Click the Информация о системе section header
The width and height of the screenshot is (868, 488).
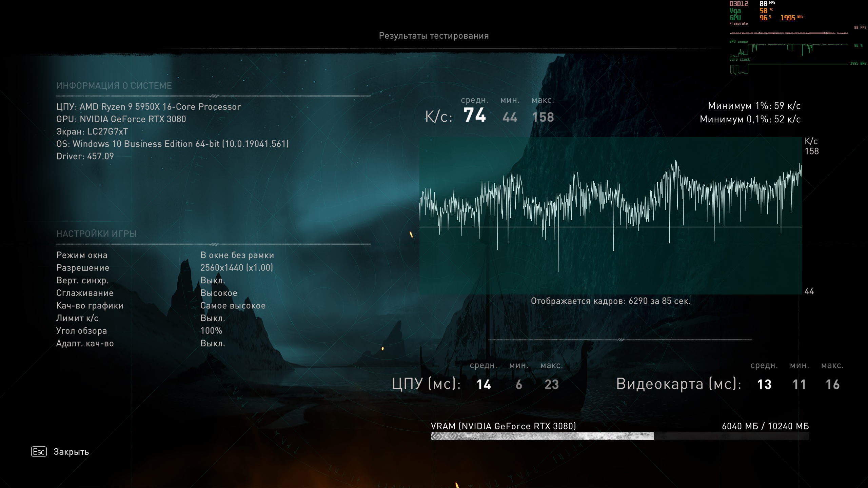pos(114,86)
